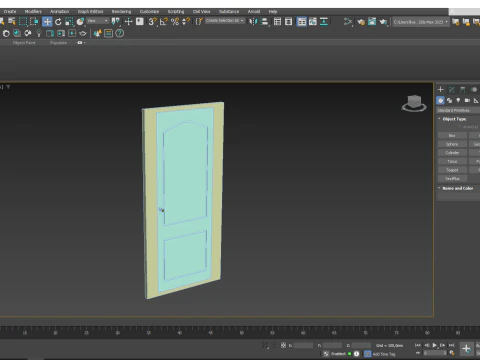This screenshot has height=360, width=480.
Task: Open project path dropdown
Action: pyautogui.click(x=420, y=22)
